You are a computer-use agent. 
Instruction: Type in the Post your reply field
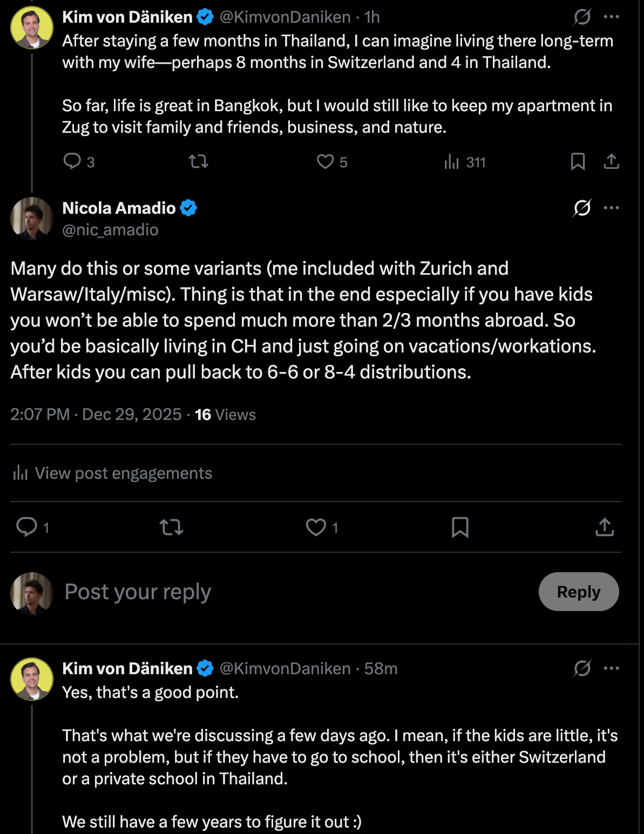pyautogui.click(x=270, y=592)
